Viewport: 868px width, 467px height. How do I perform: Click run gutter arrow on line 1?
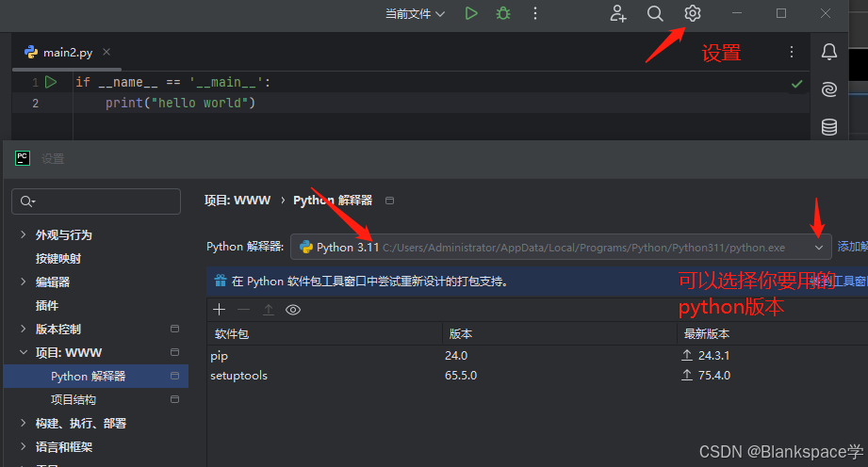coord(51,83)
